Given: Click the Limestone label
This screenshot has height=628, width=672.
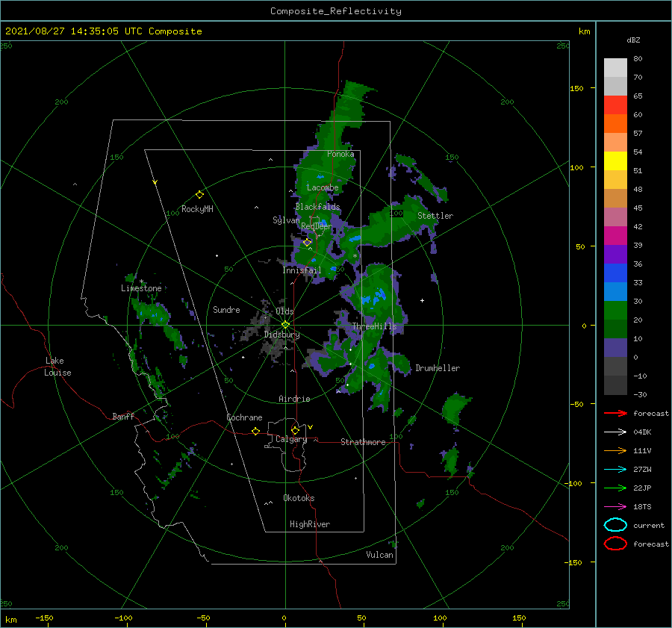Looking at the screenshot, I should click(141, 288).
